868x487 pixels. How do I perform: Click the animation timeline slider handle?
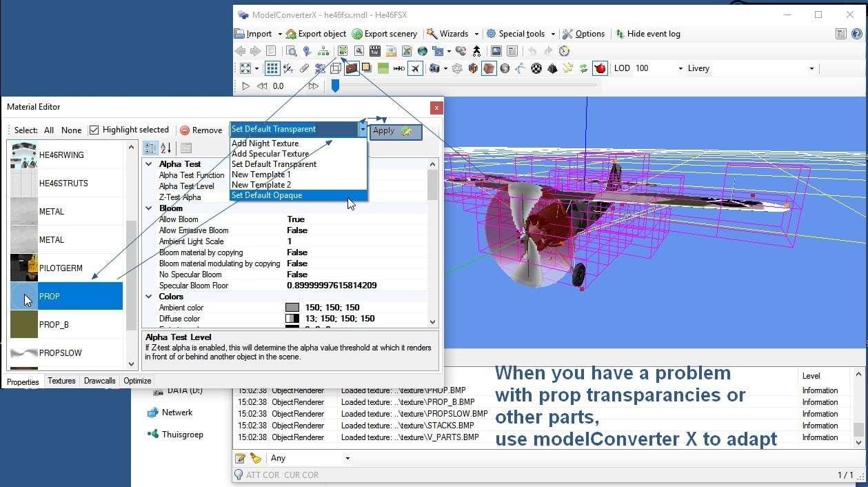point(335,86)
